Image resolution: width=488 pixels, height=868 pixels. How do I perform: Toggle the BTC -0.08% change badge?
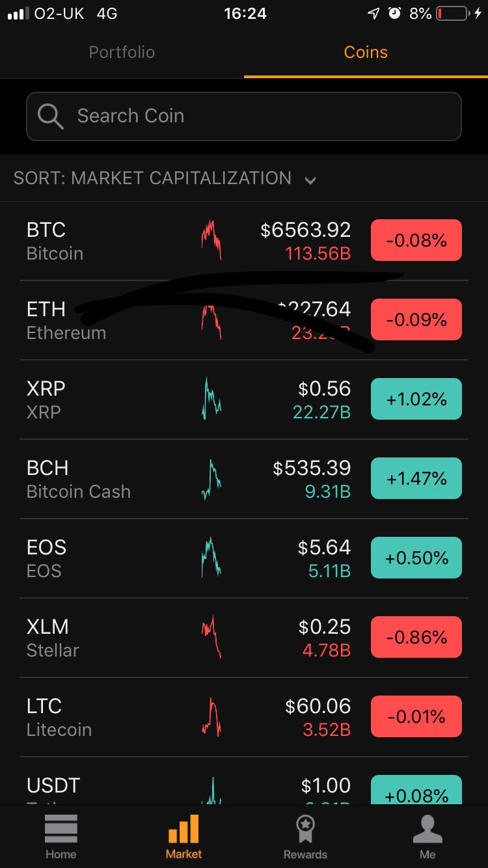[x=416, y=240]
